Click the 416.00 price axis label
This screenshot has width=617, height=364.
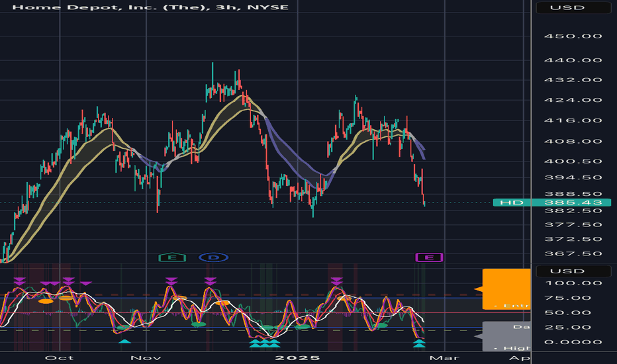coord(573,120)
